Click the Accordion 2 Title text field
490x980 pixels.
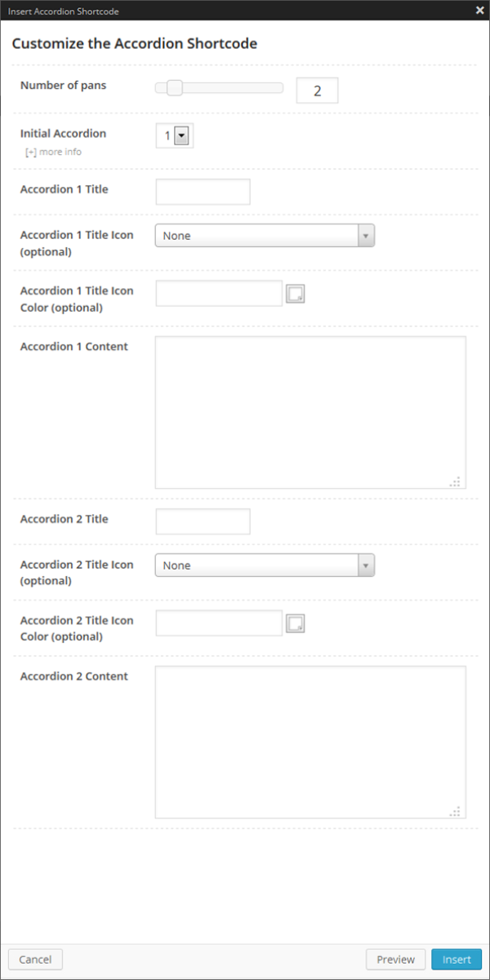pyautogui.click(x=202, y=521)
